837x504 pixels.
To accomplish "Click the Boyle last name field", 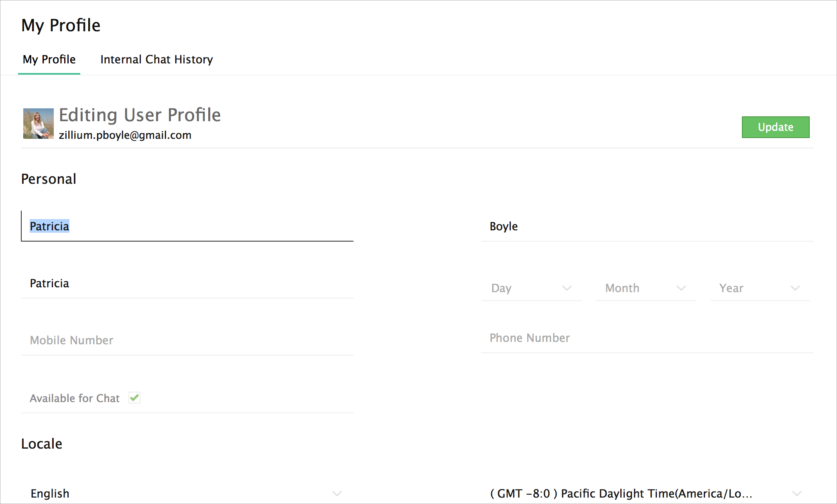I will 646,226.
